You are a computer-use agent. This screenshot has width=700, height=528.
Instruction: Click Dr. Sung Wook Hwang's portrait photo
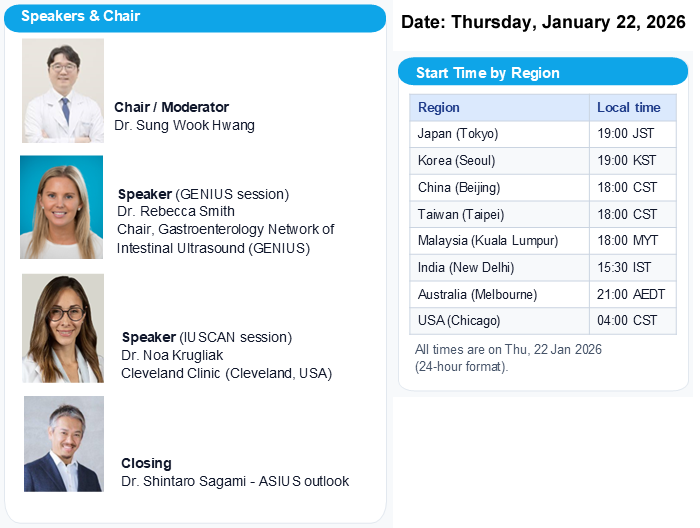[x=63, y=91]
